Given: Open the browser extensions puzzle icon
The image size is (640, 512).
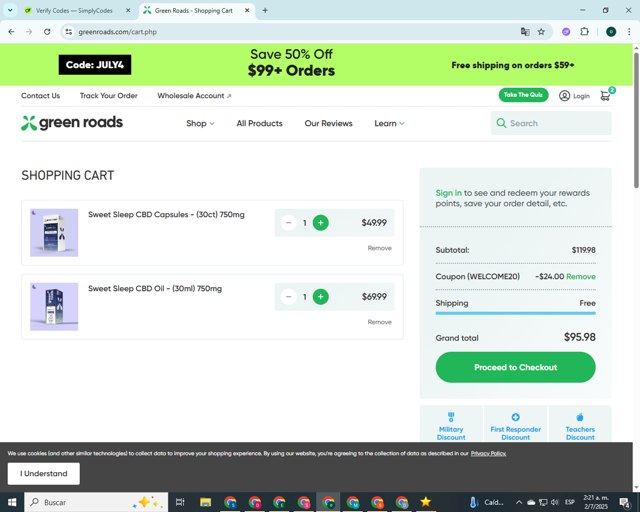Looking at the screenshot, I should [584, 31].
